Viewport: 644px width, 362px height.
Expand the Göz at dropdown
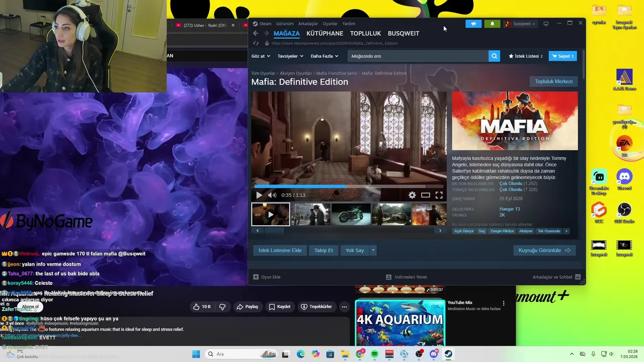point(261,56)
